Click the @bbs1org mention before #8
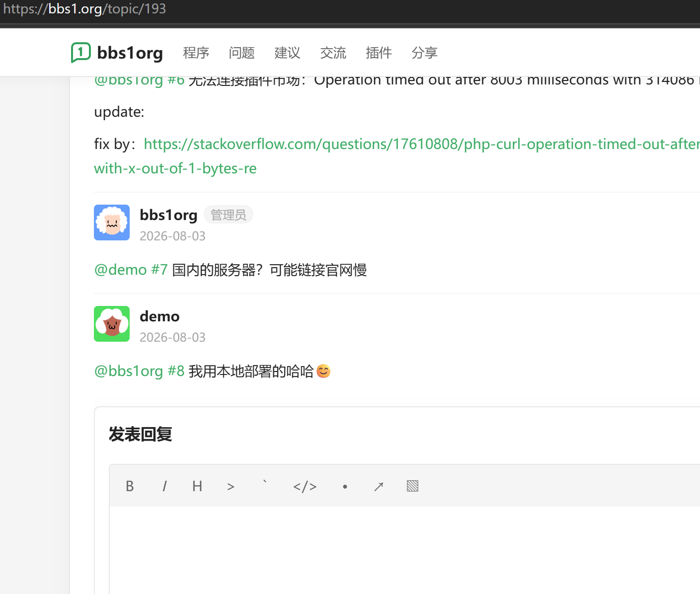This screenshot has width=700, height=594. click(x=129, y=371)
